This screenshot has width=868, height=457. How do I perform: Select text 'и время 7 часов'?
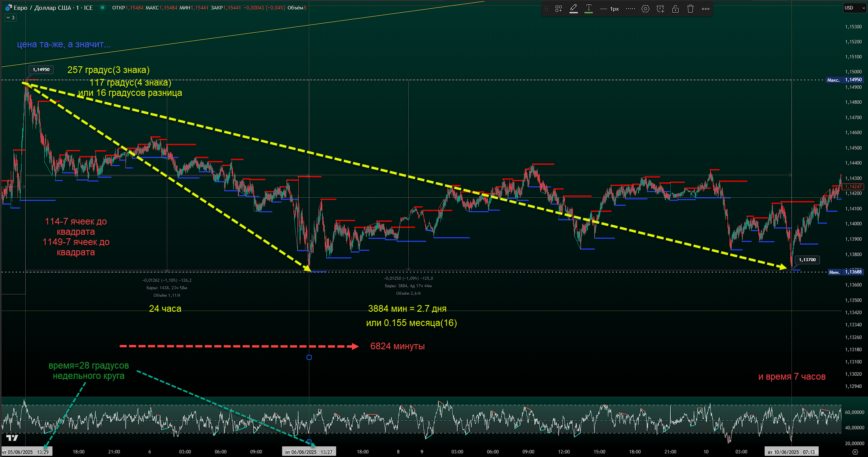coord(792,376)
